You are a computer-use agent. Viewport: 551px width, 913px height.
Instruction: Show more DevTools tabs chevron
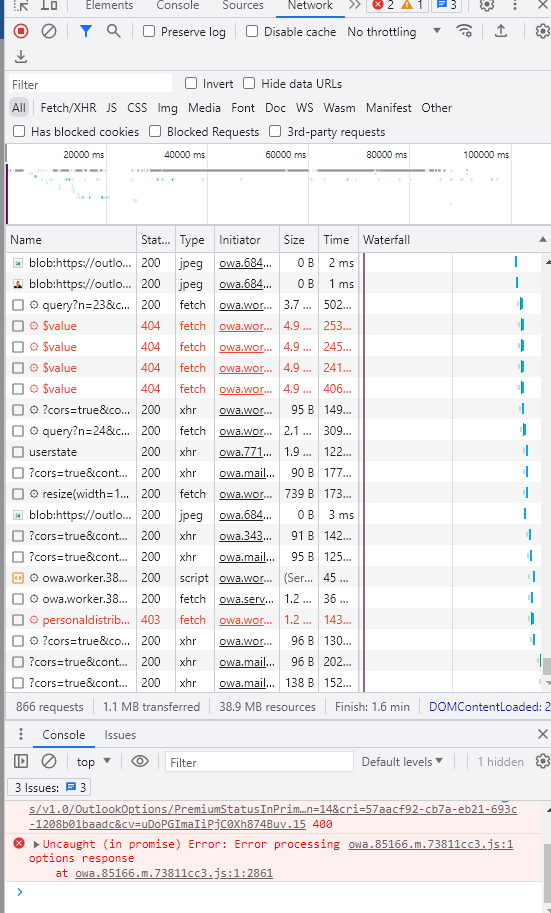click(354, 5)
